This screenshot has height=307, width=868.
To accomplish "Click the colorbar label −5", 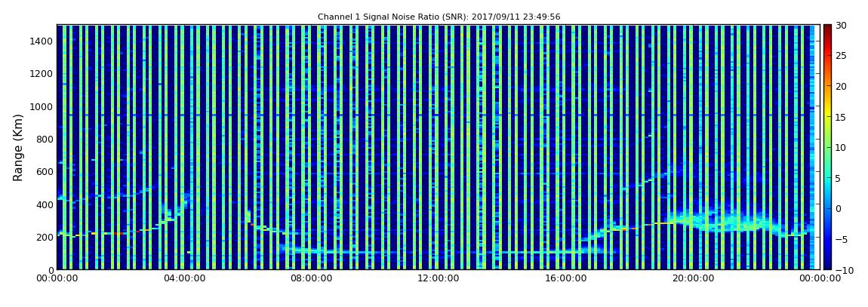I will 842,239.
